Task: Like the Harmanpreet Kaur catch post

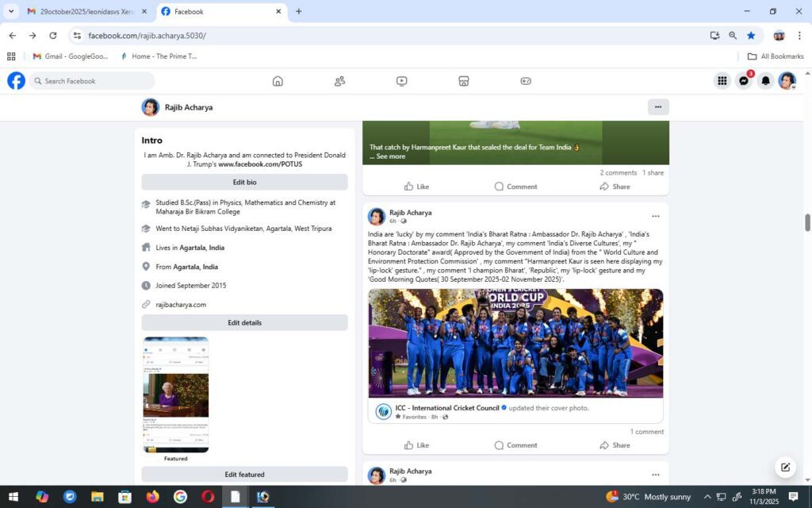Action: pyautogui.click(x=416, y=187)
